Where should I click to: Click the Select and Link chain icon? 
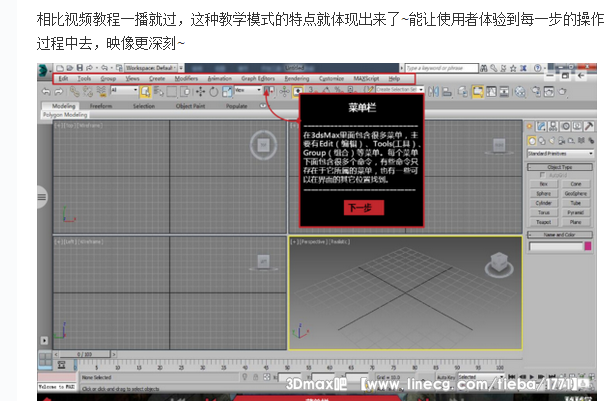tap(74, 92)
